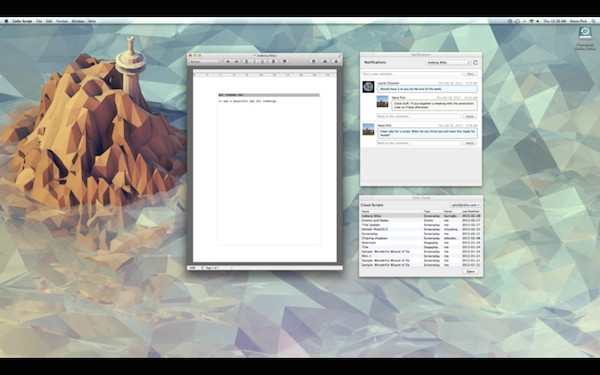Screen dimensions: 600x375
Task: Open the File menu
Action: [39, 21]
